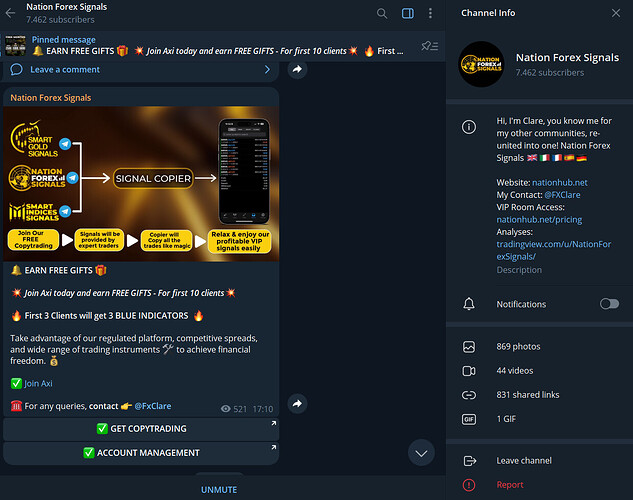Open the tradingview.com NationForexSignals link
Image resolution: width=633 pixels, height=500 pixels.
coord(553,250)
